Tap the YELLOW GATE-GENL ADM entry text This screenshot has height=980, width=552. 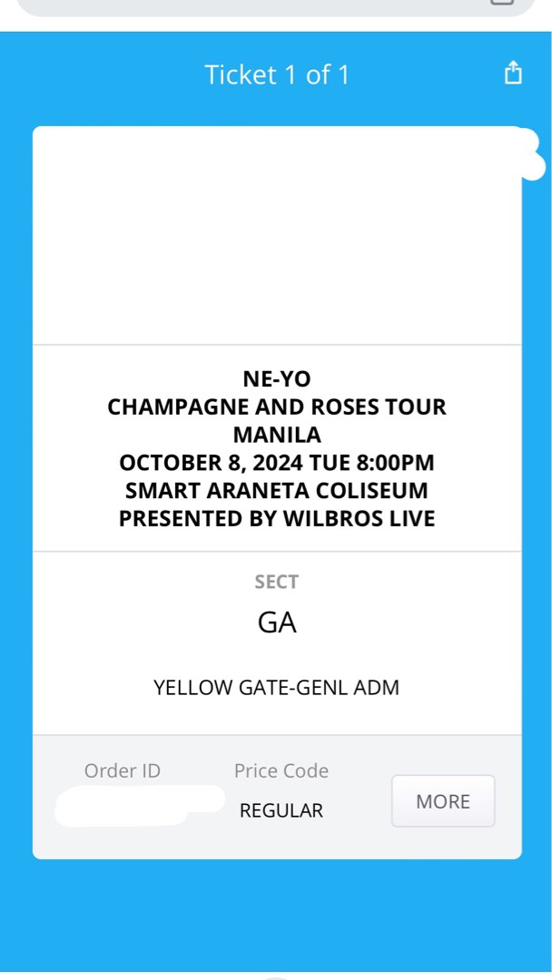(x=276, y=687)
